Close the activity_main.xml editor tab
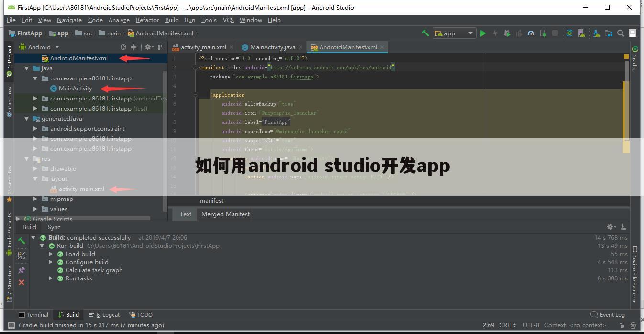This screenshot has width=644, height=334. pyautogui.click(x=232, y=47)
